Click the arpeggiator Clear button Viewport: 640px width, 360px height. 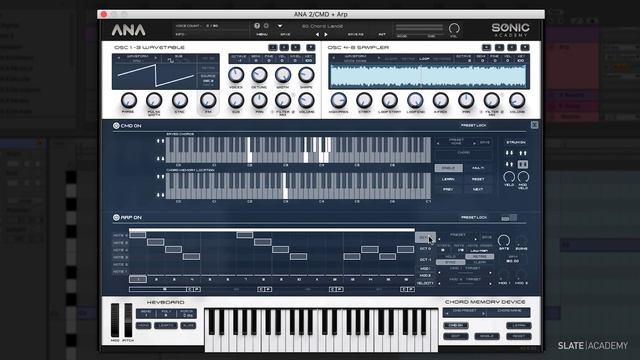click(x=480, y=262)
